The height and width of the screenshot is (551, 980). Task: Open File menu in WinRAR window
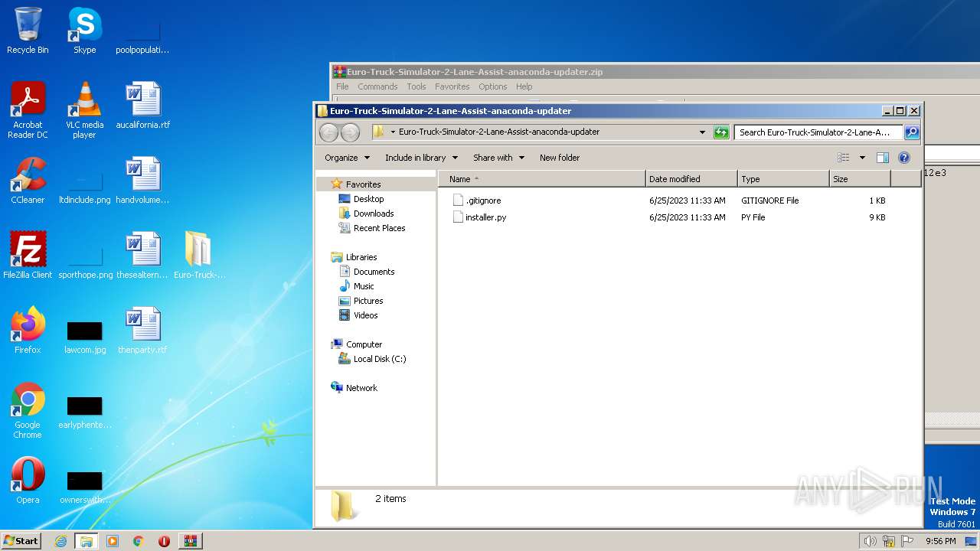click(342, 86)
